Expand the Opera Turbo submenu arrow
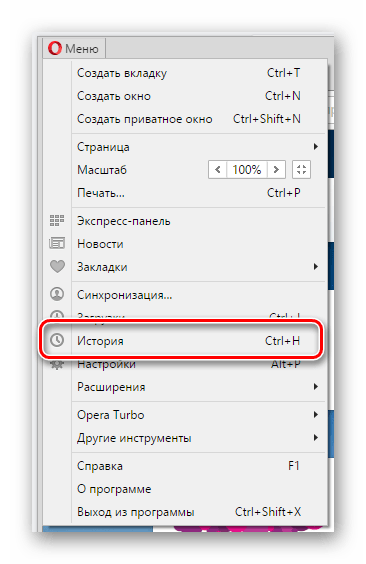 (x=315, y=414)
